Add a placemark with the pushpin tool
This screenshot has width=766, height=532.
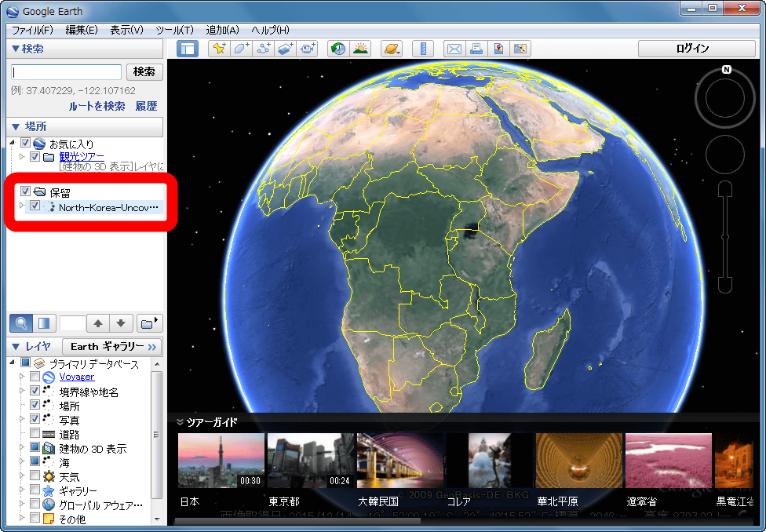[x=219, y=49]
